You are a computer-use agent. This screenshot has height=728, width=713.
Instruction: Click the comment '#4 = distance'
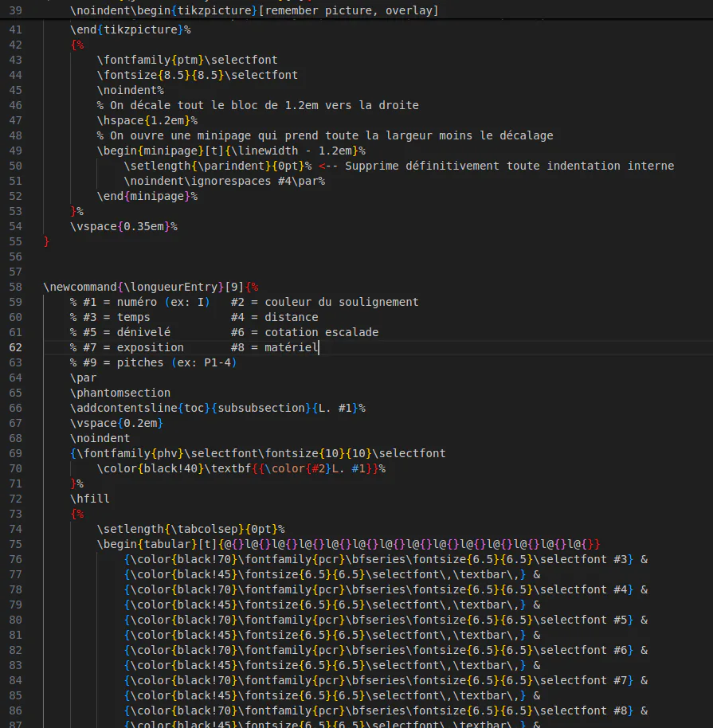tap(275, 317)
